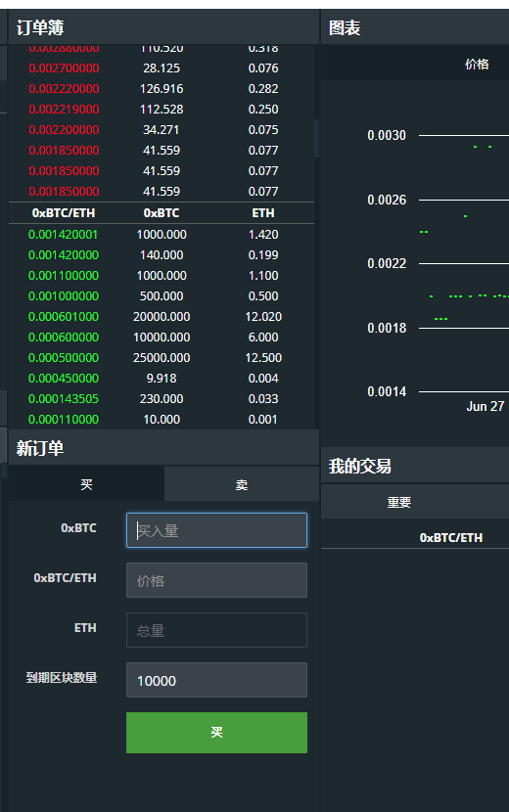Click the 总量 total ETH field
This screenshot has height=812, width=509.
click(216, 630)
